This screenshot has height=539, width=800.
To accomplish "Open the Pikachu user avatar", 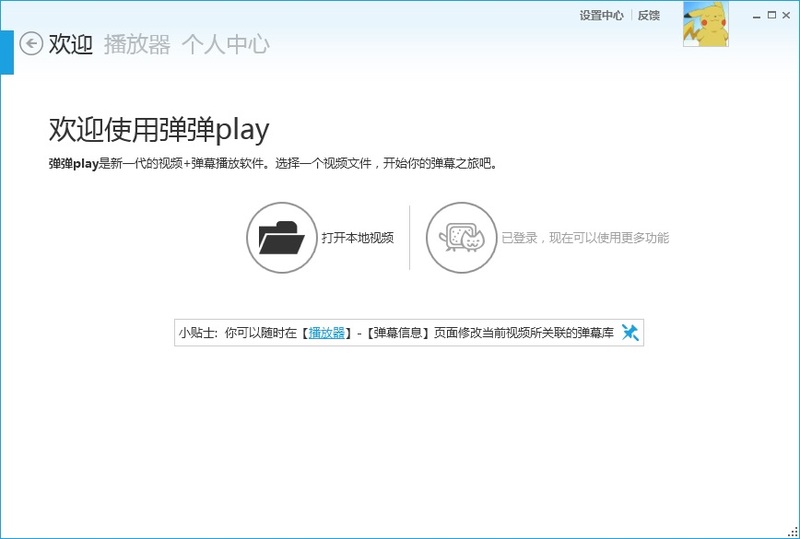I will tap(706, 24).
